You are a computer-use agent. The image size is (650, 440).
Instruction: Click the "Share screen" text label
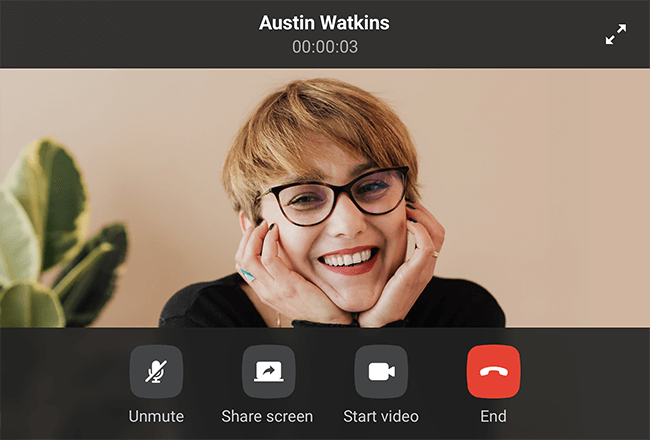point(268,416)
